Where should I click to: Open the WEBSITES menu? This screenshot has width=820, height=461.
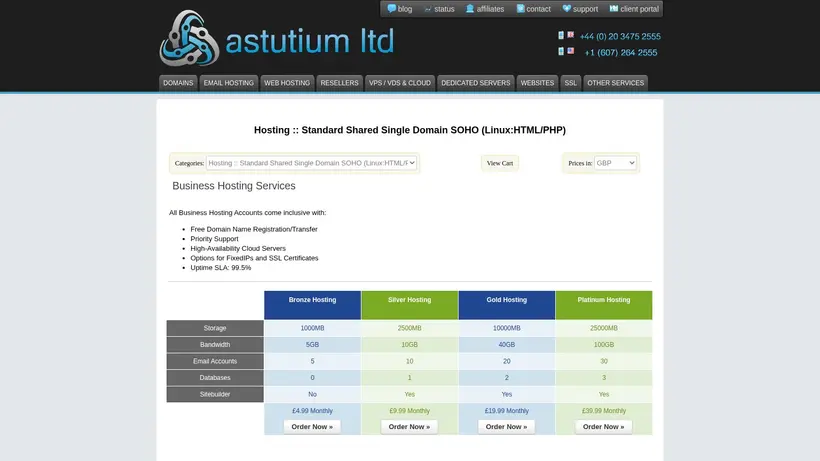pyautogui.click(x=537, y=83)
